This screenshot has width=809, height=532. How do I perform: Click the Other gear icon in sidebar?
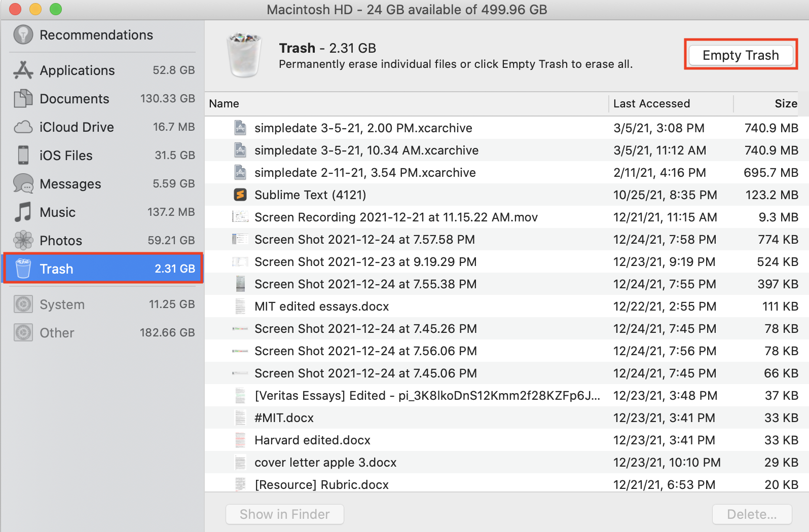pos(23,332)
